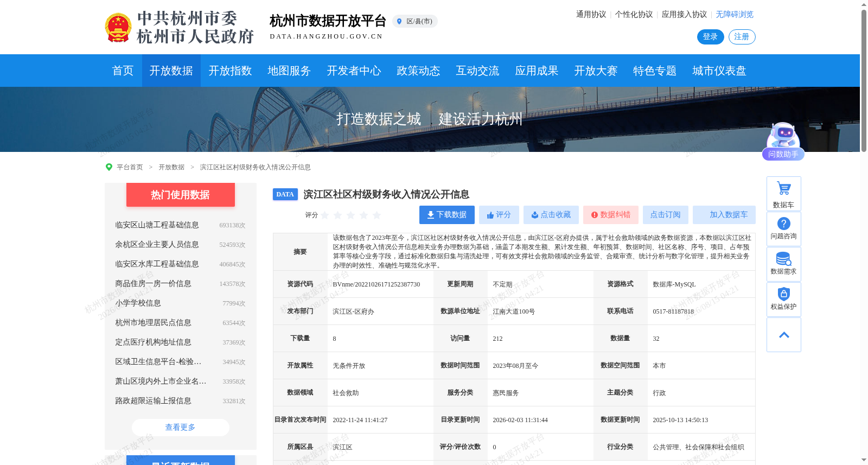Add dataset with 加入数据车
The width and height of the screenshot is (868, 465).
click(x=724, y=215)
